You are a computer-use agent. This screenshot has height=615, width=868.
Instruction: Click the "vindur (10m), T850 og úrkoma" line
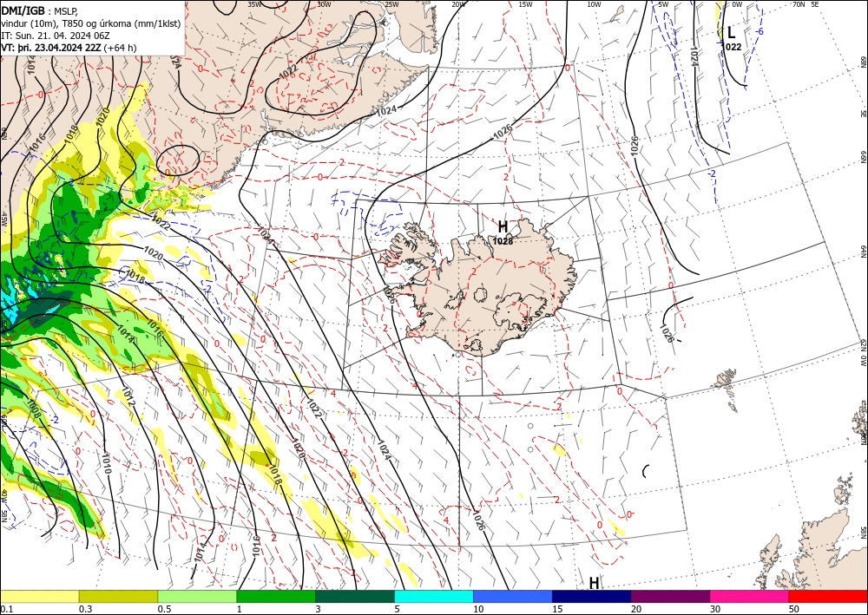point(90,23)
